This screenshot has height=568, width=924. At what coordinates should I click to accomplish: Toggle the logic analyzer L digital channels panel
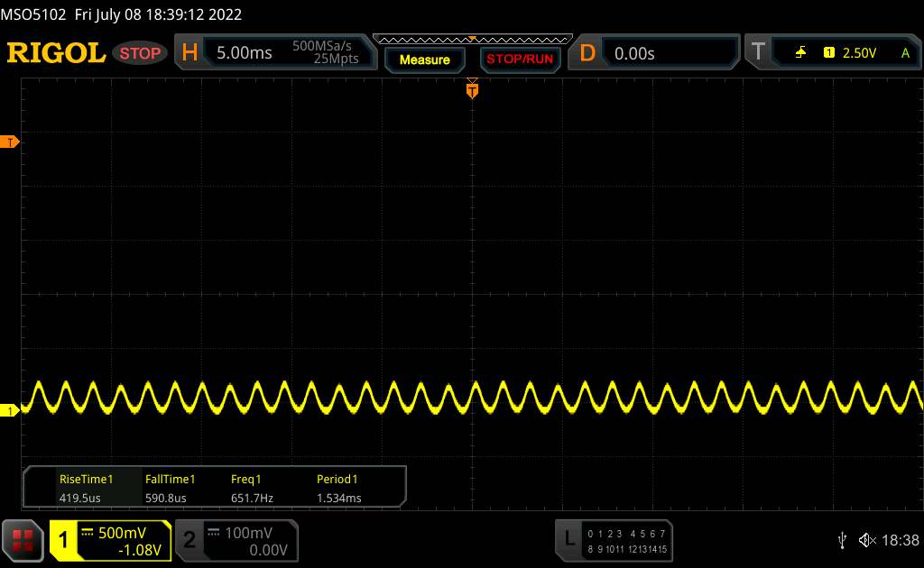pos(616,540)
